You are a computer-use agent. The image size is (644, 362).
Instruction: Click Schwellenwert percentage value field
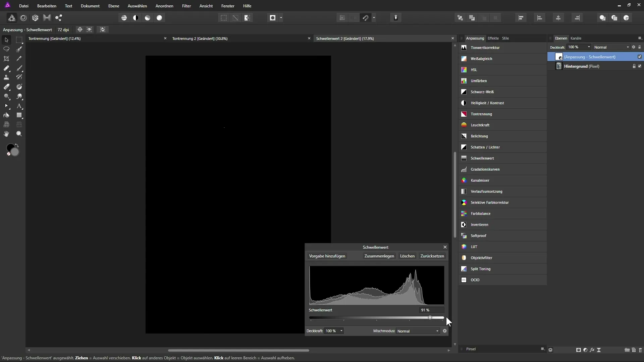click(431, 310)
